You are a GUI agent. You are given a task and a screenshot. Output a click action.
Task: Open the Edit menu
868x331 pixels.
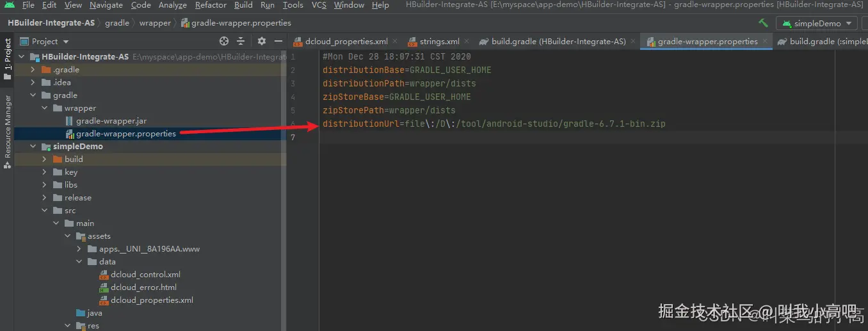pyautogui.click(x=49, y=5)
